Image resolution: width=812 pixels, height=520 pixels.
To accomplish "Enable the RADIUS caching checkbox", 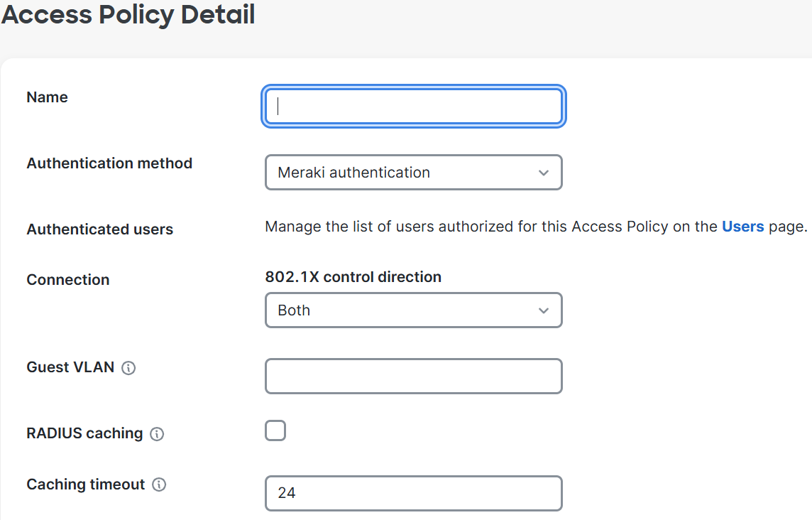I will click(x=275, y=430).
